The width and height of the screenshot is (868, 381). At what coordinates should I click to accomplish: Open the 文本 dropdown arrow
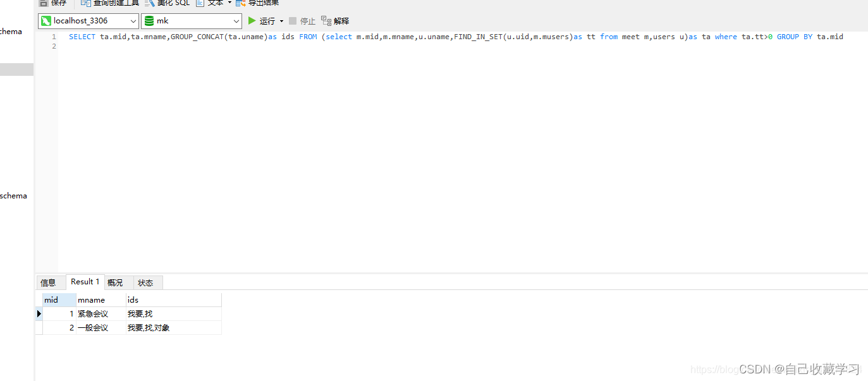point(229,3)
